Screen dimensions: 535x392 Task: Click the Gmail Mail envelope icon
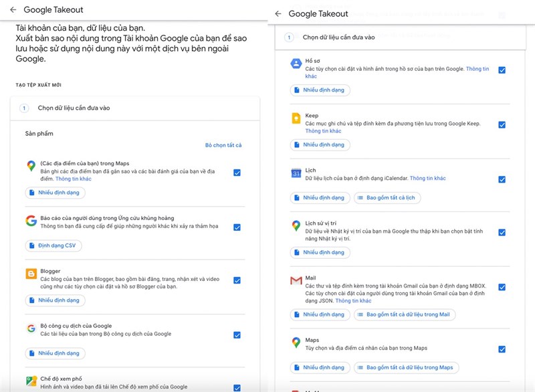coord(296,280)
